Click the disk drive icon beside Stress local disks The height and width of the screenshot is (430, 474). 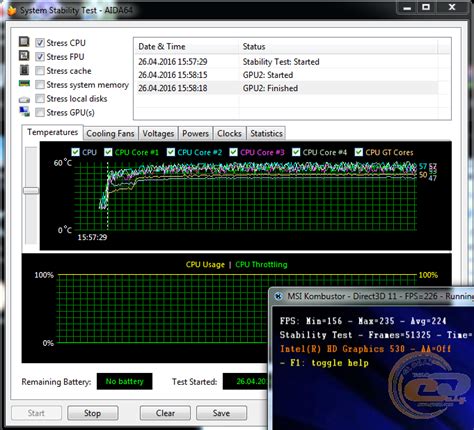pyautogui.click(x=24, y=99)
